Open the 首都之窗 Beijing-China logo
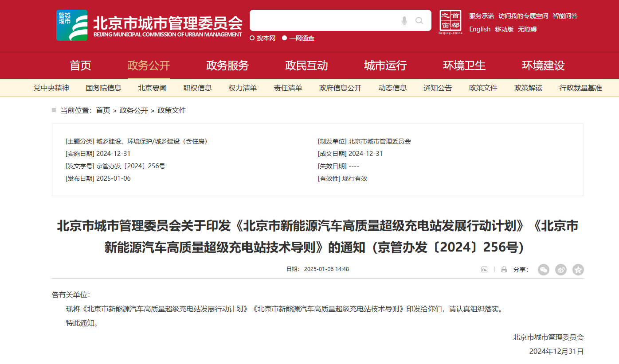This screenshot has width=619, height=364. pos(450,22)
